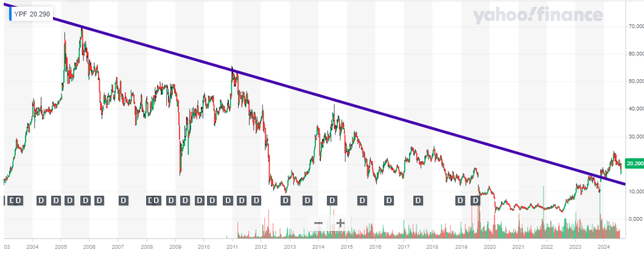Open the dividend marker between 2015 and 2016
Image resolution: width=644 pixels, height=253 pixels.
362,200
